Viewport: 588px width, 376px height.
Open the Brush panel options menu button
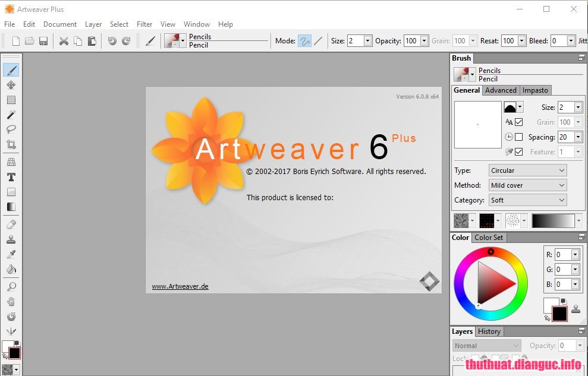581,58
